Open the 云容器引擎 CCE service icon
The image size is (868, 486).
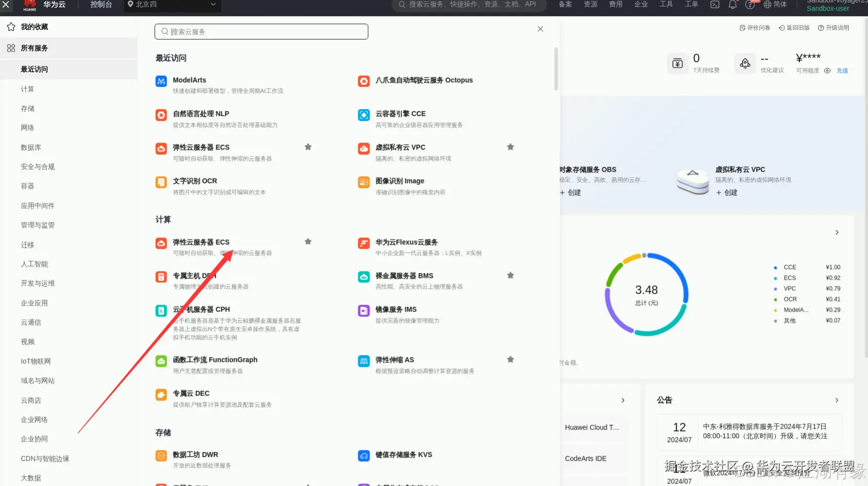[364, 115]
